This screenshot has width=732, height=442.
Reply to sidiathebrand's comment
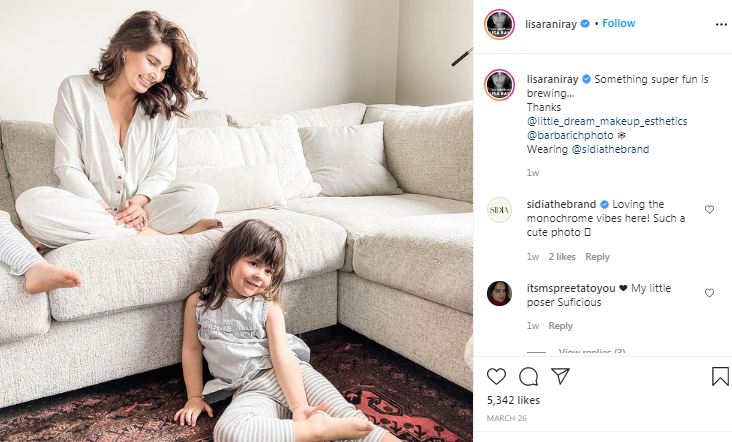(x=598, y=257)
